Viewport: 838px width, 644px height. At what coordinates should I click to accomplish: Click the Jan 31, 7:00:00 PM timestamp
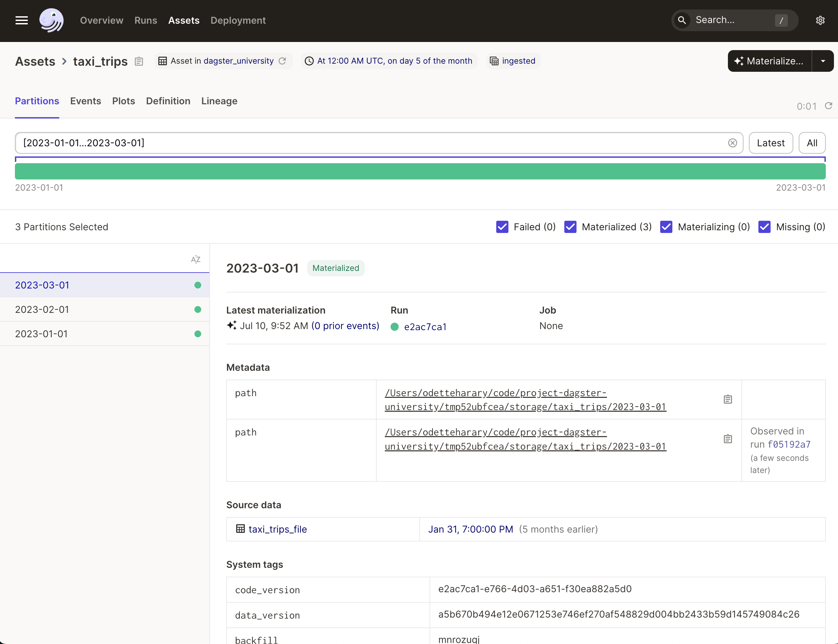470,529
